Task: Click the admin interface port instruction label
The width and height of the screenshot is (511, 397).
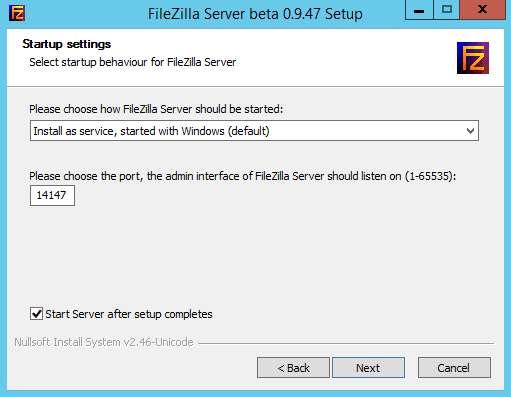Action: tap(243, 176)
